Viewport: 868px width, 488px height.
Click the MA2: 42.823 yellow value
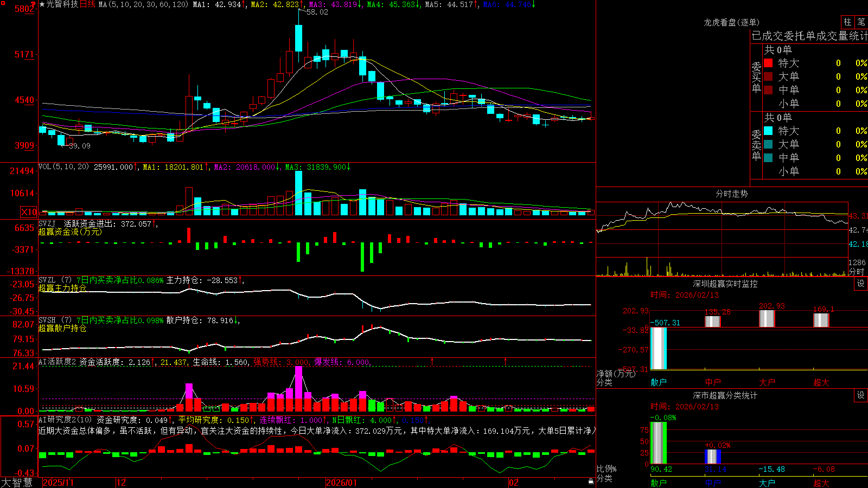tap(275, 4)
